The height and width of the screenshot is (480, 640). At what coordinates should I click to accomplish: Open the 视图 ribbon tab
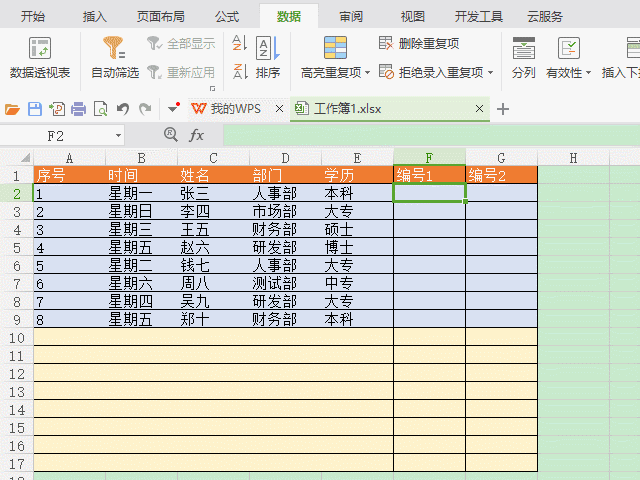coord(413,16)
